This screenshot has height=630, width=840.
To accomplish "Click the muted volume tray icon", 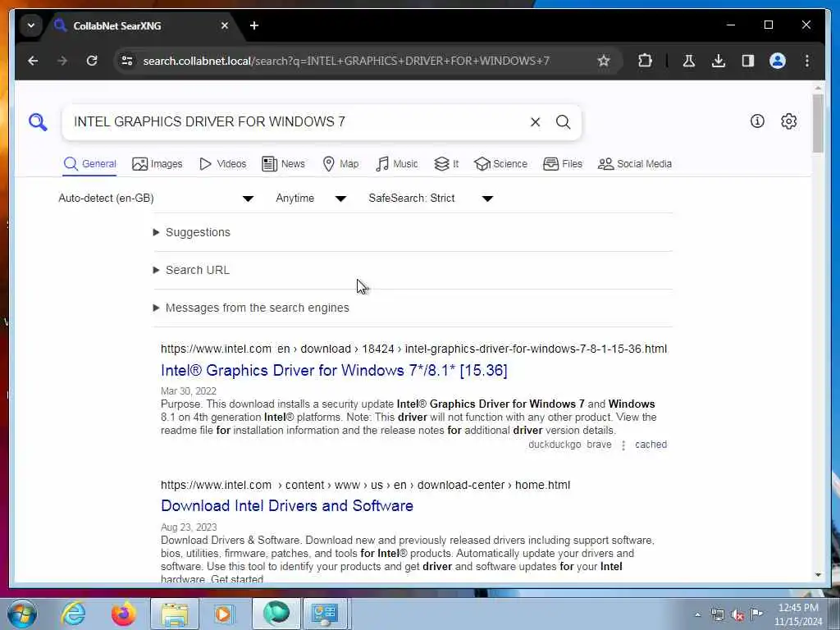I will click(737, 614).
